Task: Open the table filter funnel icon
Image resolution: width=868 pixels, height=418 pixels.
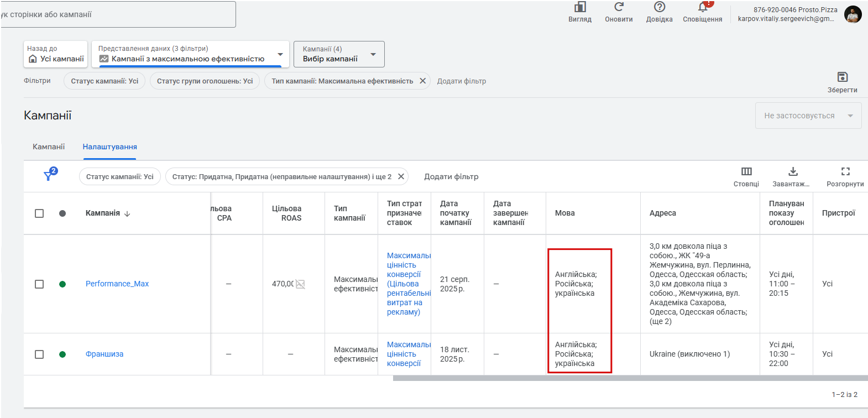Action: pos(49,175)
